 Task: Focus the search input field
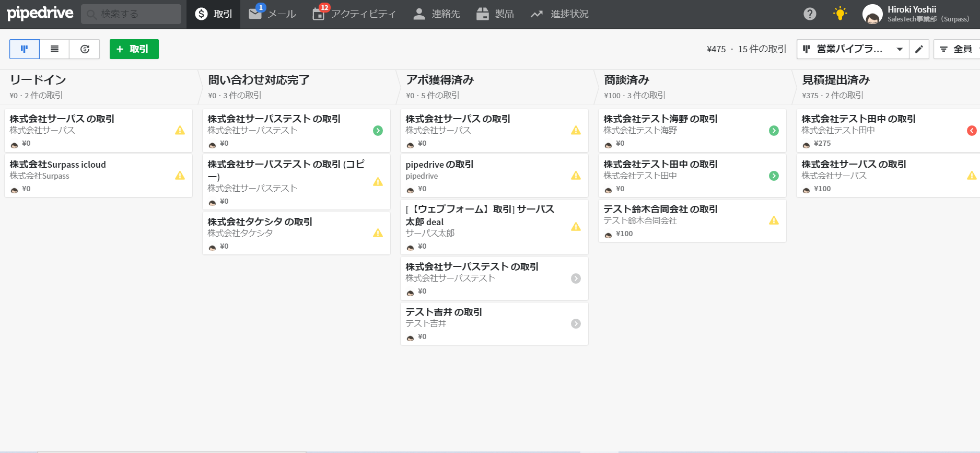coord(131,14)
